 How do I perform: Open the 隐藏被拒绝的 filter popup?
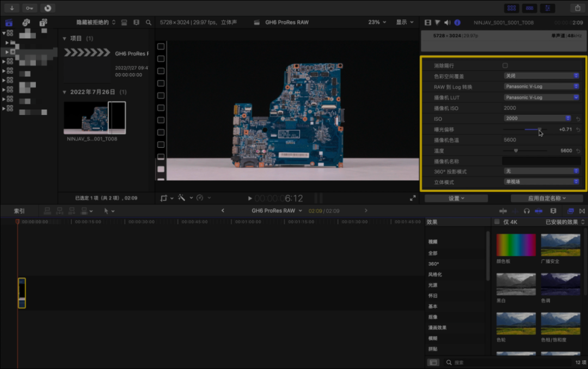tap(96, 22)
